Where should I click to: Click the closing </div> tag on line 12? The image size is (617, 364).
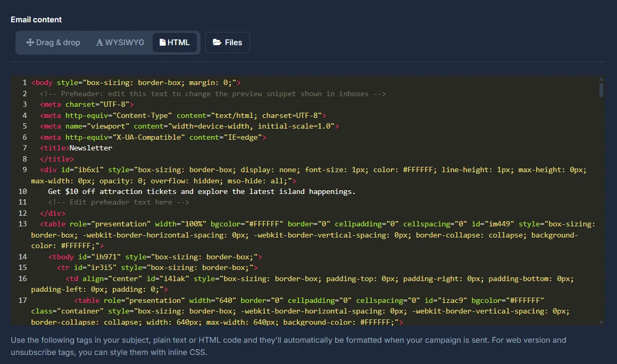coord(52,213)
